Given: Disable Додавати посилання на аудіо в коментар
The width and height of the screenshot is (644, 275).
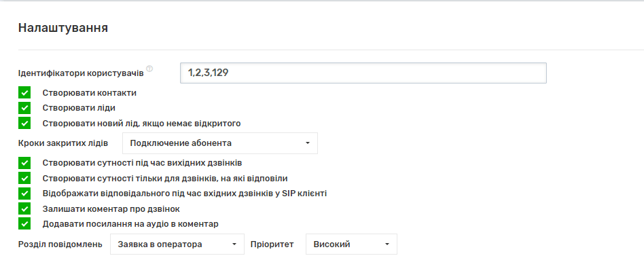Looking at the screenshot, I should (x=24, y=223).
